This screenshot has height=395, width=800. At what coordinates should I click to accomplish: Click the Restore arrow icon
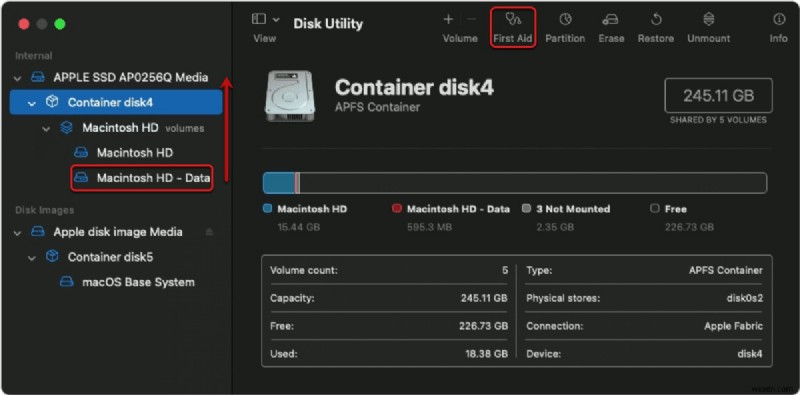(x=656, y=19)
